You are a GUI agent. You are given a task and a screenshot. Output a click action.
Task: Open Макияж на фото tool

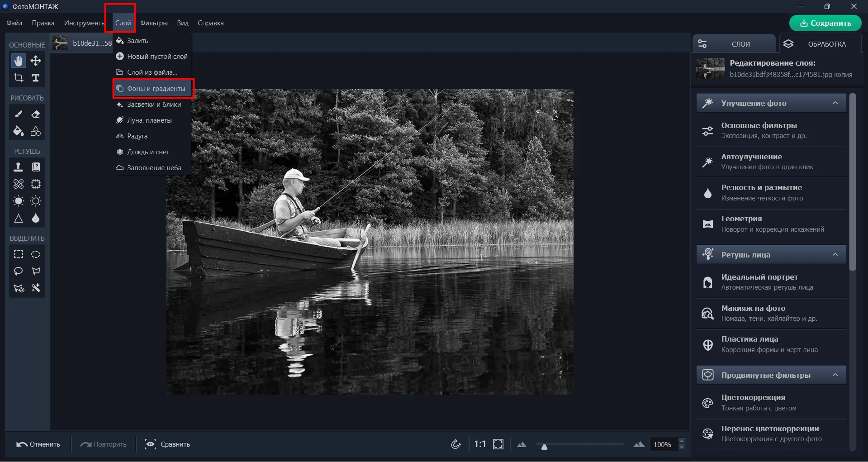(771, 314)
